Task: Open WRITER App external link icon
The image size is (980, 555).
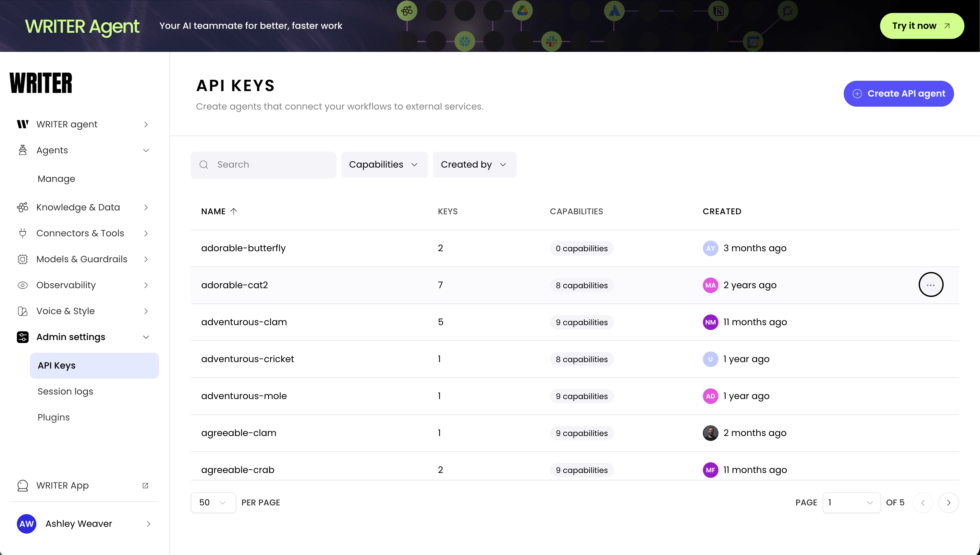Action: (x=145, y=485)
